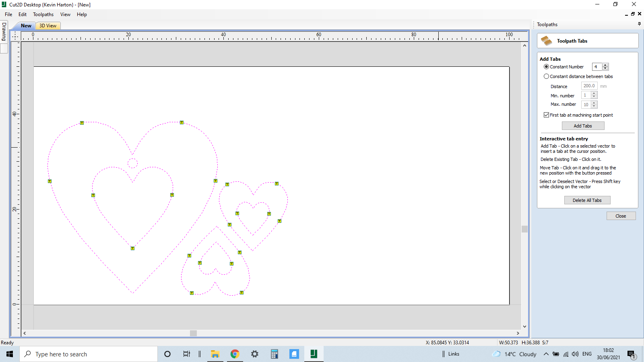Decrease the Constant Number tab count
The image size is (644, 362).
pos(605,69)
